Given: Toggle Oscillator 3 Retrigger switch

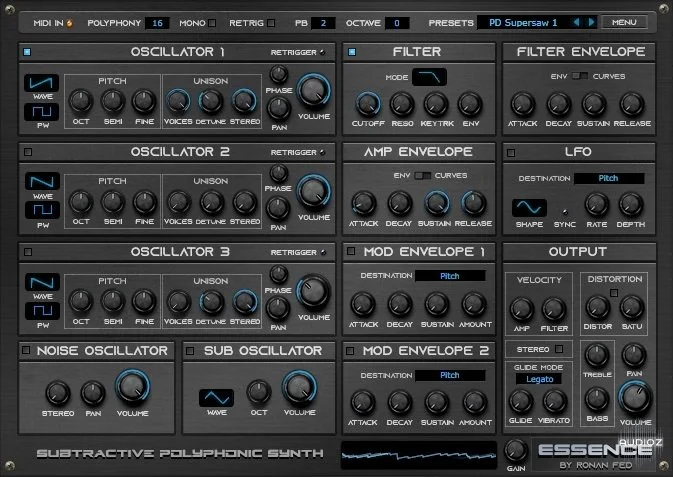Looking at the screenshot, I should point(323,252).
